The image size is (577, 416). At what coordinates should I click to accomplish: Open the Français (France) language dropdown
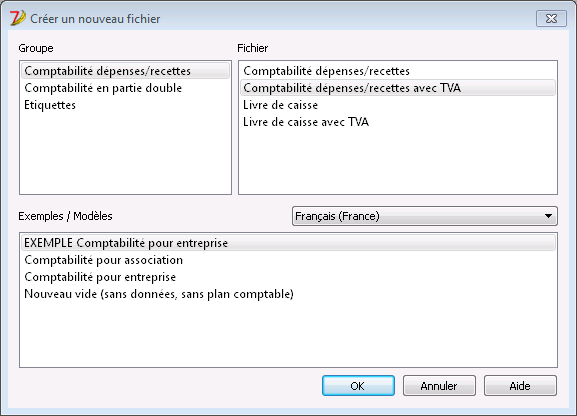[x=425, y=216]
